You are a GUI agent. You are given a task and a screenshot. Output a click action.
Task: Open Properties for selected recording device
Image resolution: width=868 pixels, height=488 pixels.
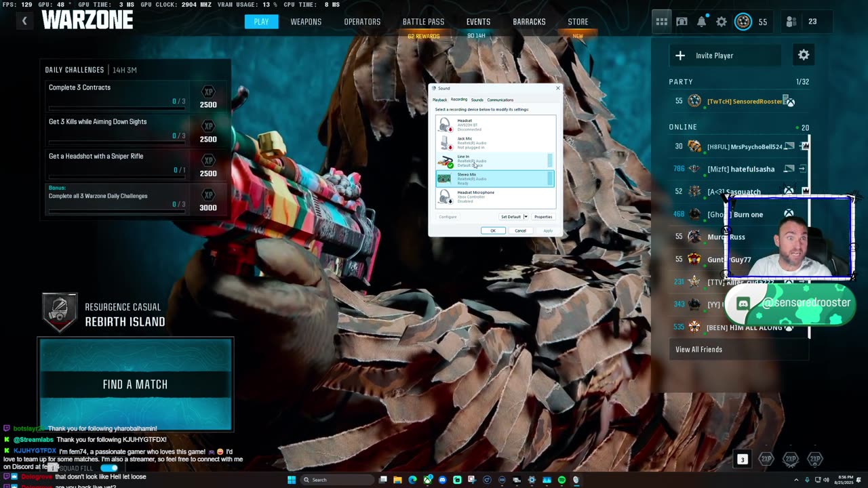543,217
